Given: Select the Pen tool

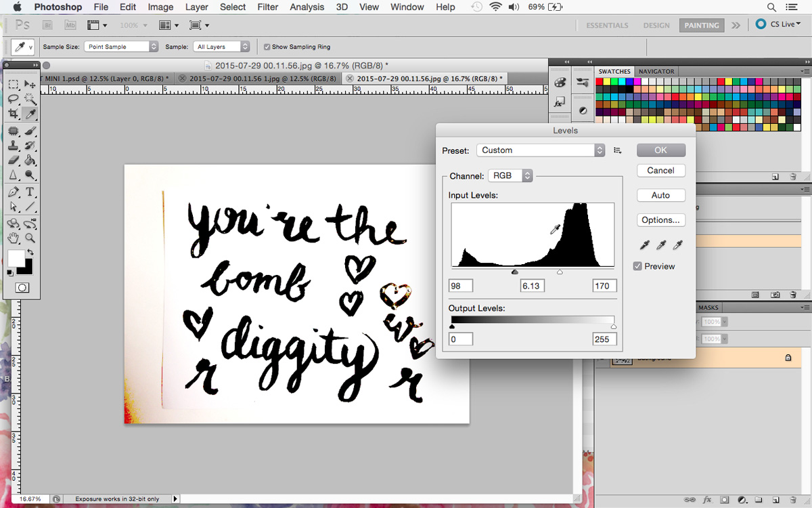Looking at the screenshot, I should pyautogui.click(x=13, y=192).
